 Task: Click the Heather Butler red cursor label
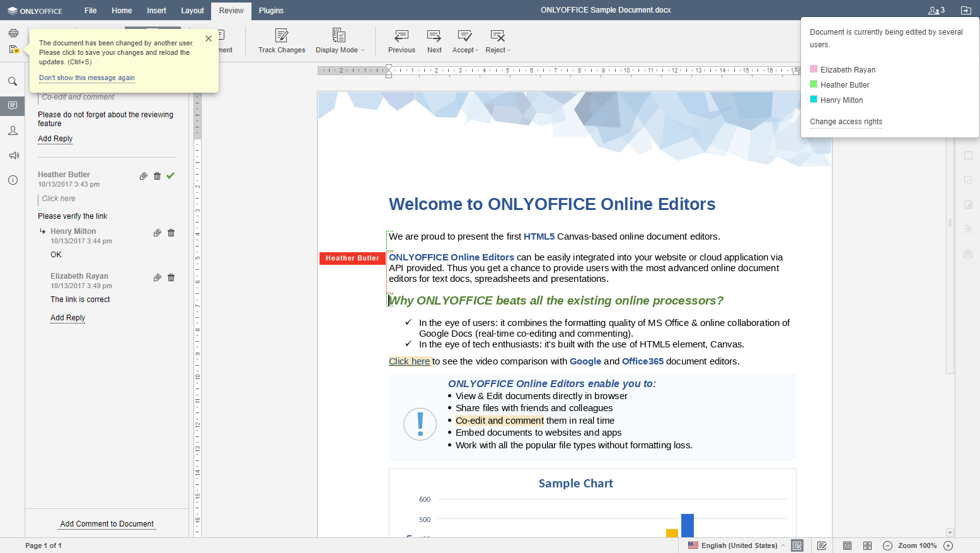(x=352, y=258)
